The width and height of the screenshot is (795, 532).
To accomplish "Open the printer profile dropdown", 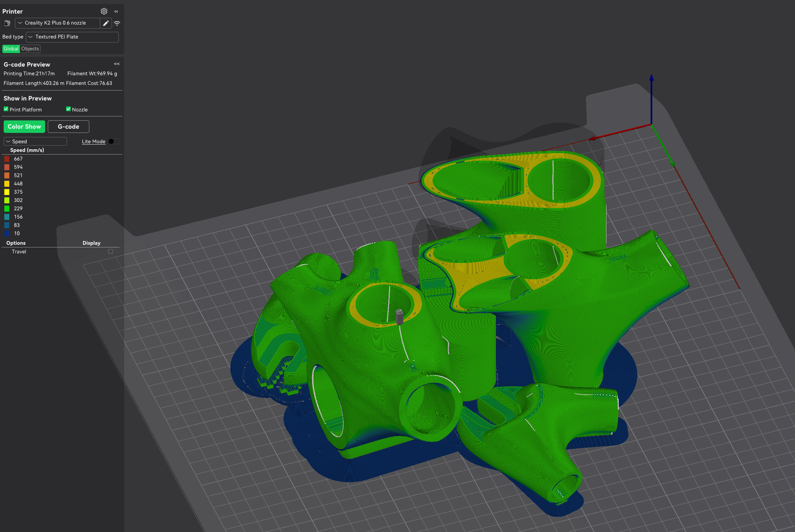I will click(58, 23).
